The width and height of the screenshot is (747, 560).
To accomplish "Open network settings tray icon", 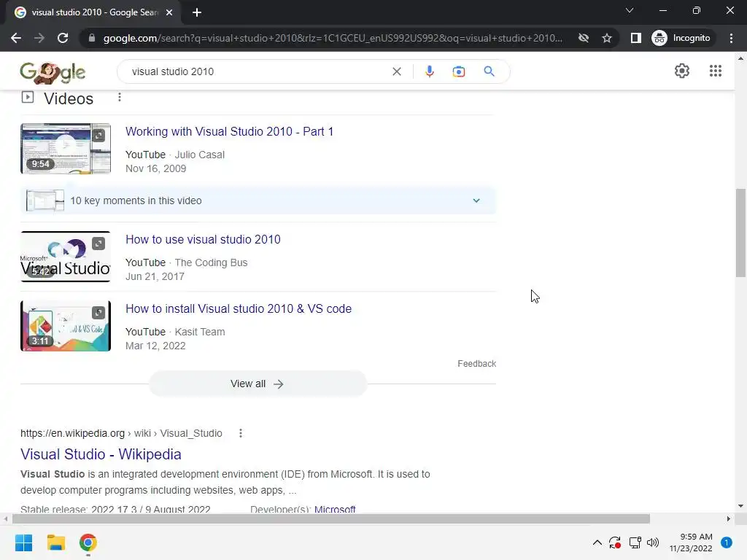I will coord(635,542).
